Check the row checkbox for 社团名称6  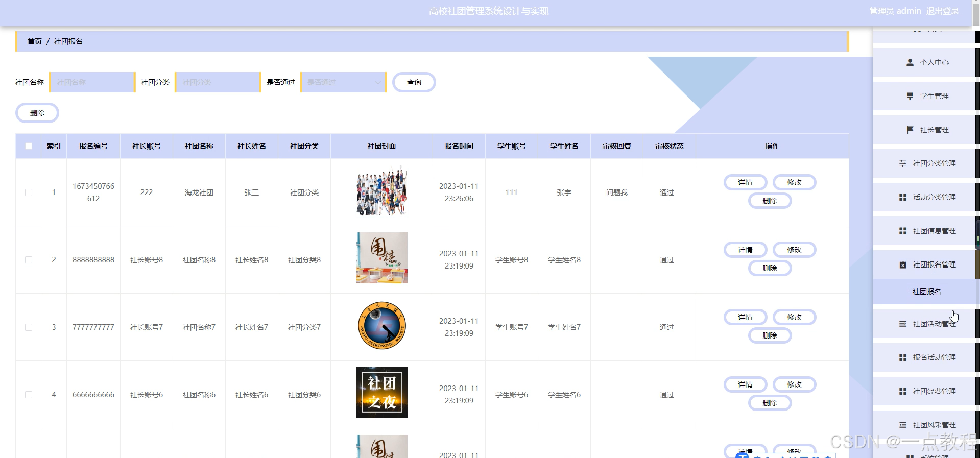coord(29,395)
